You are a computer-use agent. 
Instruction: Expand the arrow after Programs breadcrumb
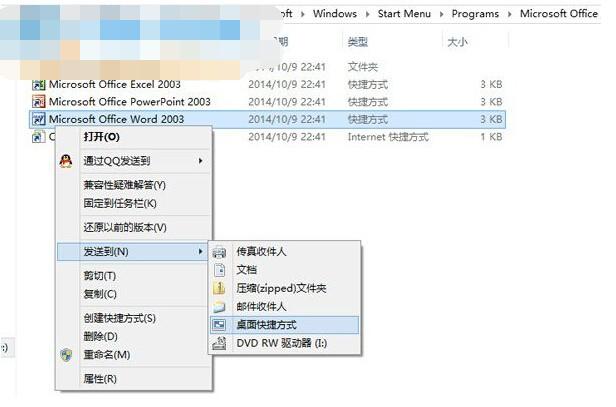tap(510, 15)
